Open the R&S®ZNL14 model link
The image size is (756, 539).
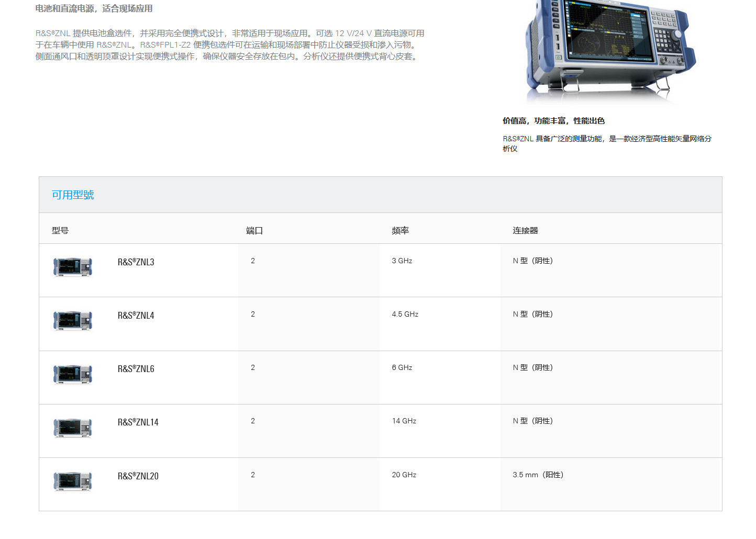click(138, 422)
